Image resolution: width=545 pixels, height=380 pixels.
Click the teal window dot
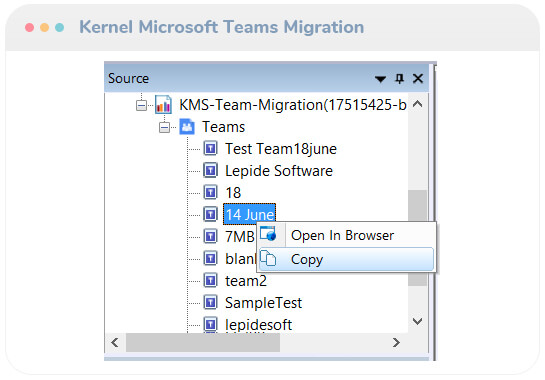pyautogui.click(x=59, y=27)
